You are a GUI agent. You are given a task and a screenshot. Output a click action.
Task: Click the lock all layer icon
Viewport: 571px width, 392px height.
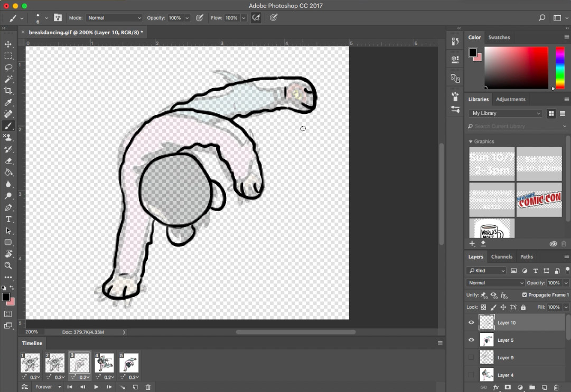pyautogui.click(x=523, y=307)
